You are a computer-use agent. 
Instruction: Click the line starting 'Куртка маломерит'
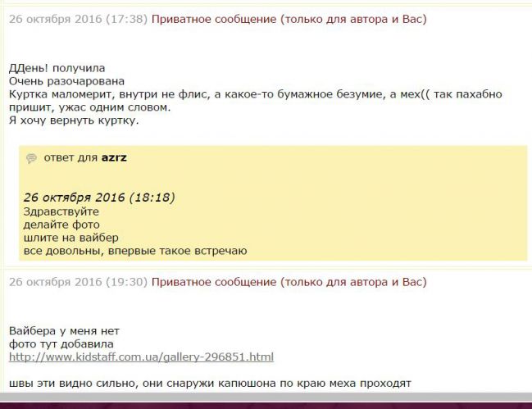pos(254,94)
